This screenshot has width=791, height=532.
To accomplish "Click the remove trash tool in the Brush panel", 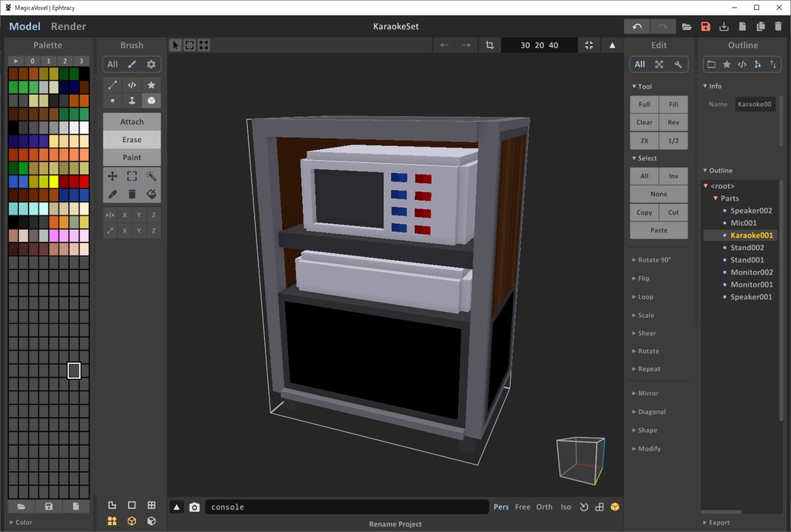I will pyautogui.click(x=131, y=194).
